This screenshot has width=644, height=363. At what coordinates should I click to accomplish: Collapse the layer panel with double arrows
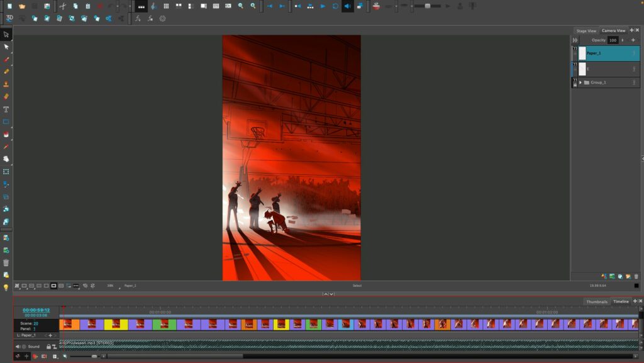[575, 40]
